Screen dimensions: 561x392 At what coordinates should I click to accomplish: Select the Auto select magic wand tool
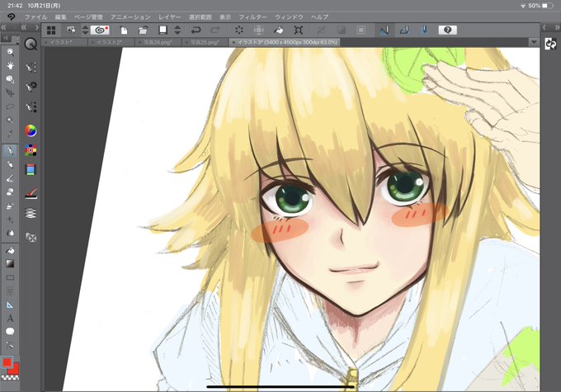(10, 120)
